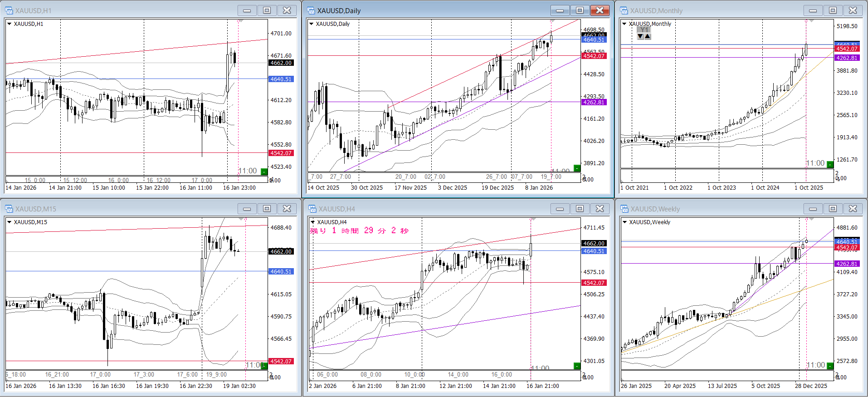Toggle the green square button in Weekly chart
This screenshot has height=397, width=868.
pos(830,366)
